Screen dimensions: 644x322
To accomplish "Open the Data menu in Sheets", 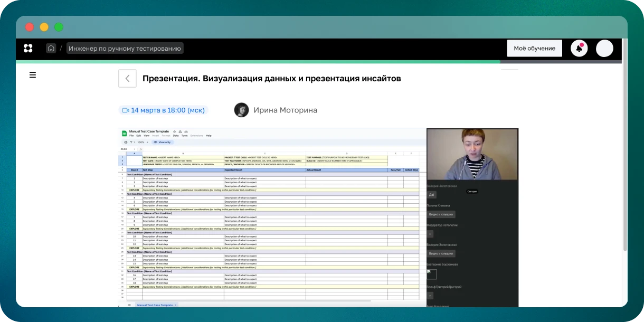I will pos(176,136).
